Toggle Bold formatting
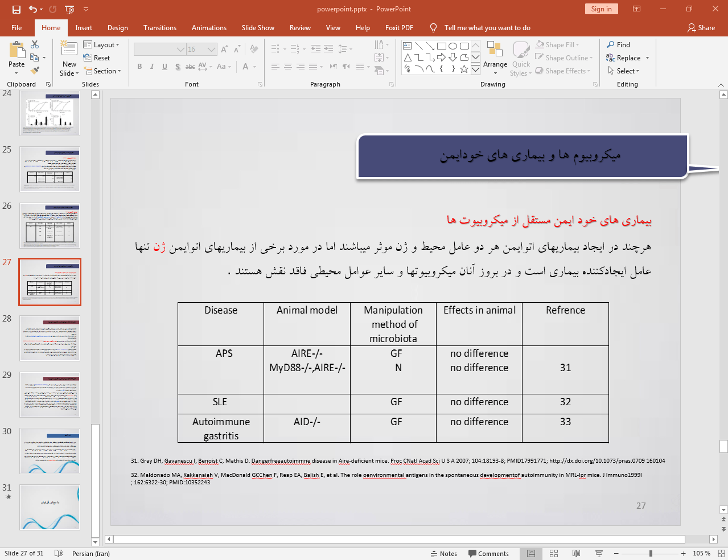This screenshot has height=560, width=728. pyautogui.click(x=139, y=67)
